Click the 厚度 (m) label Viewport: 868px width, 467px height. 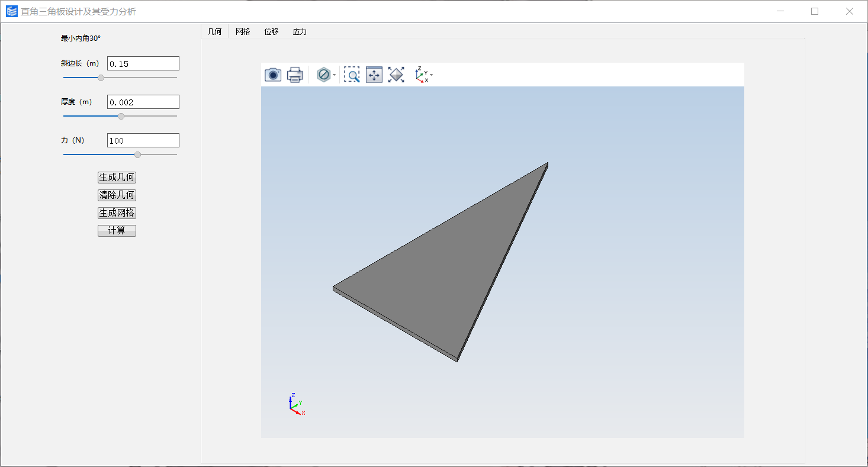point(76,102)
